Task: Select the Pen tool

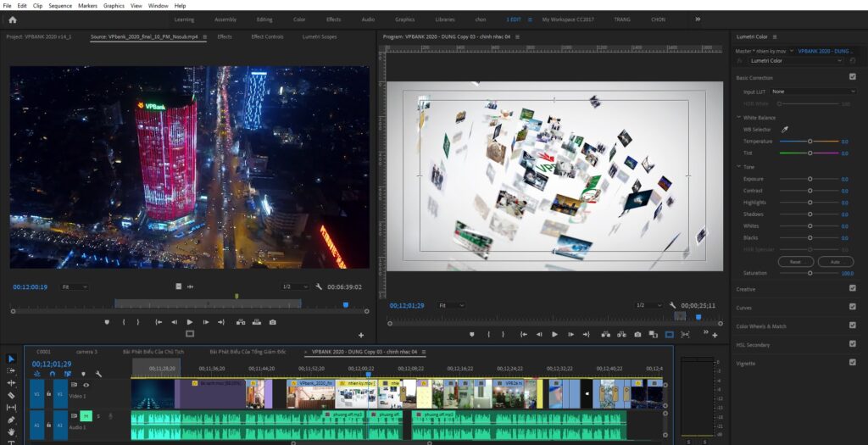Action: 11,420
